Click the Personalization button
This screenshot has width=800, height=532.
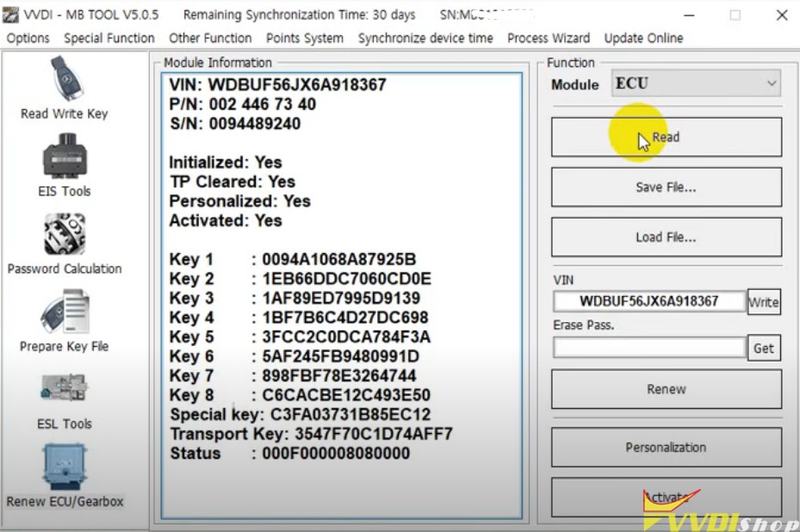point(667,448)
